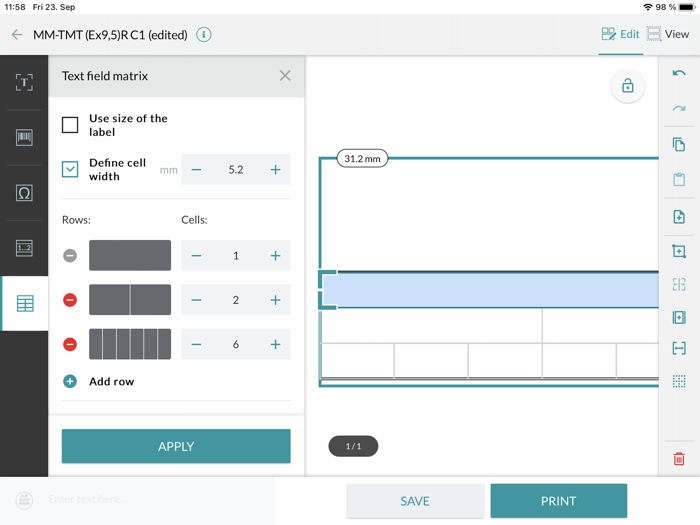
Task: Select the six-cell row preview
Action: pyautogui.click(x=130, y=344)
